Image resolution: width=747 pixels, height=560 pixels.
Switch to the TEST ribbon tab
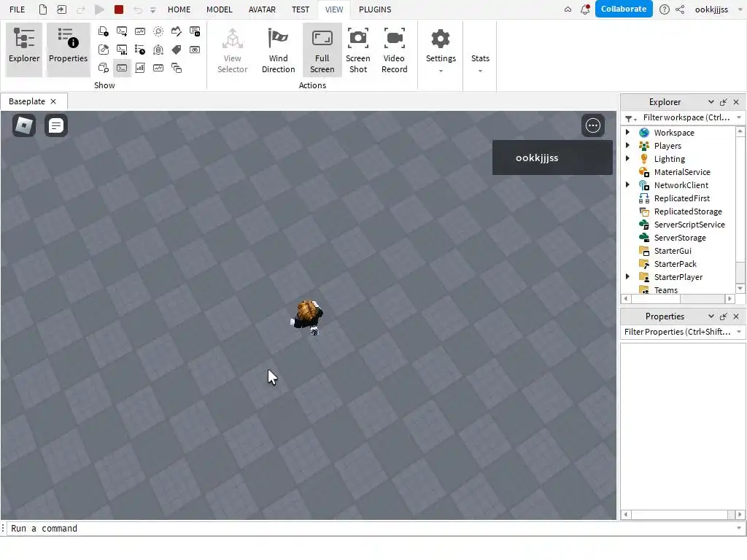tap(301, 9)
